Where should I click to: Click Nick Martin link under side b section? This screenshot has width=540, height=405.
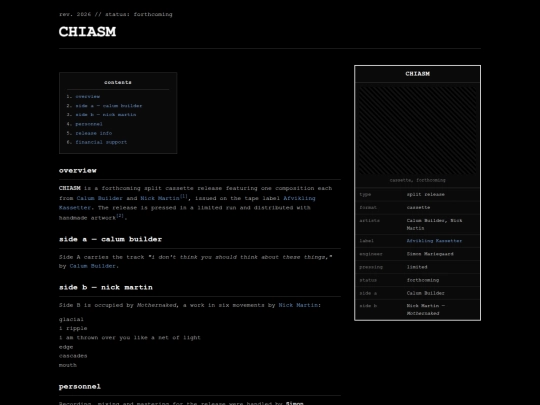[298, 305]
